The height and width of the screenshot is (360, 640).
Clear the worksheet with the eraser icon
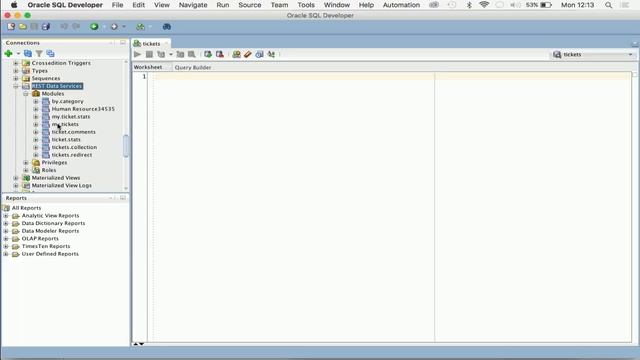coord(248,54)
